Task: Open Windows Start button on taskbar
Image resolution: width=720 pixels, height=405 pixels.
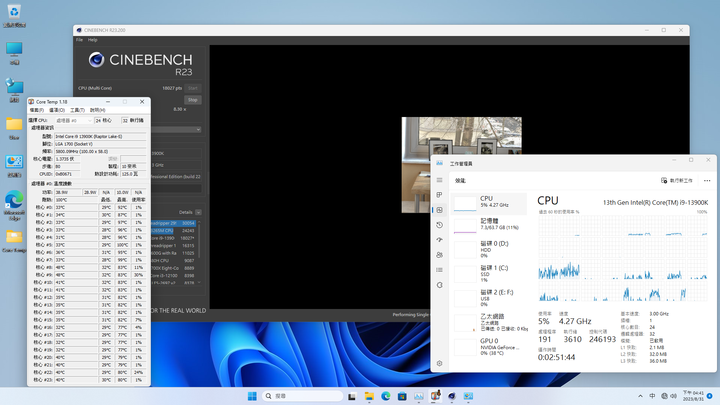Action: pyautogui.click(x=252, y=396)
